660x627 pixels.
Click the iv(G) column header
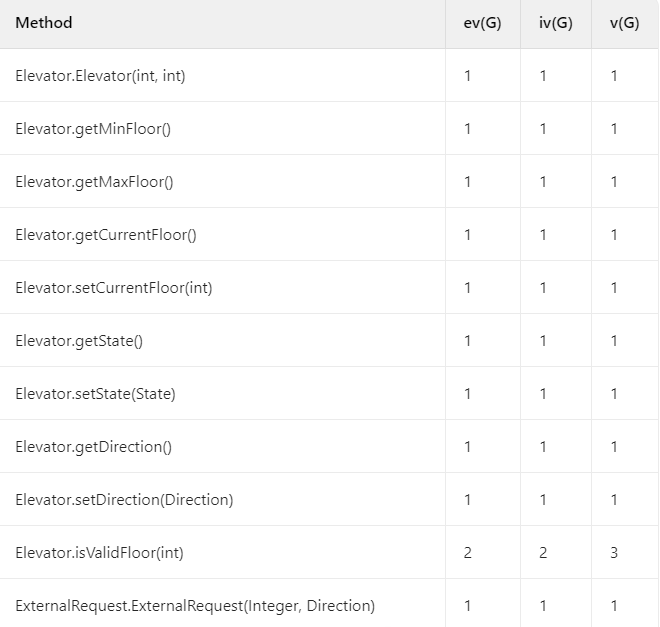coord(555,23)
